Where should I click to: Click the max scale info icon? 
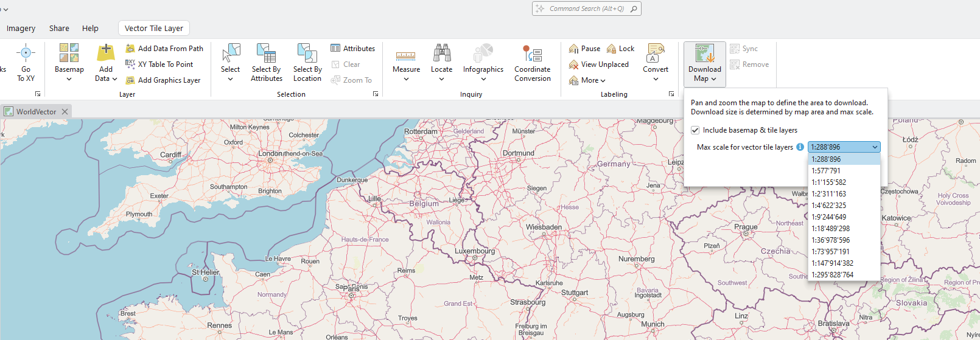[x=800, y=147]
